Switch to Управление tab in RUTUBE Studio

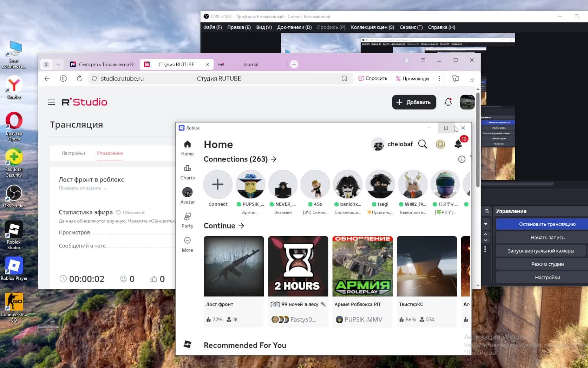(110, 153)
